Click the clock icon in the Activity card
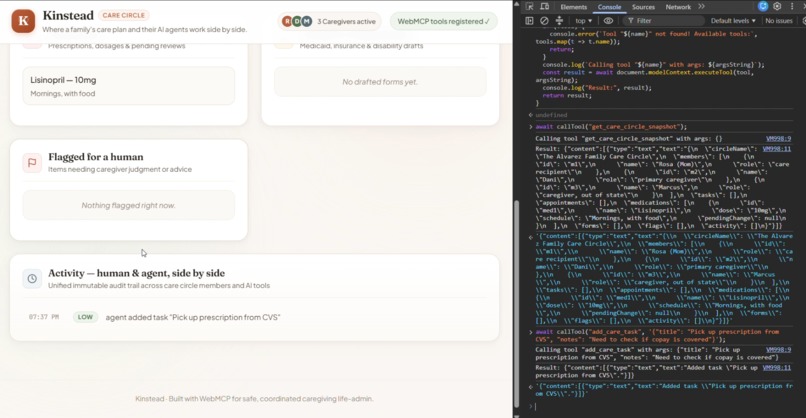Viewport: 806px width, 418px height. (x=32, y=279)
